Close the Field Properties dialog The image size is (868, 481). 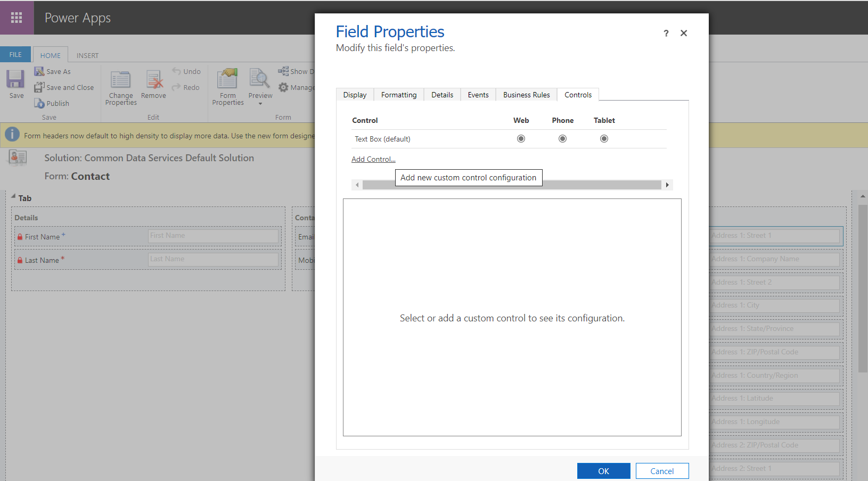click(x=684, y=33)
